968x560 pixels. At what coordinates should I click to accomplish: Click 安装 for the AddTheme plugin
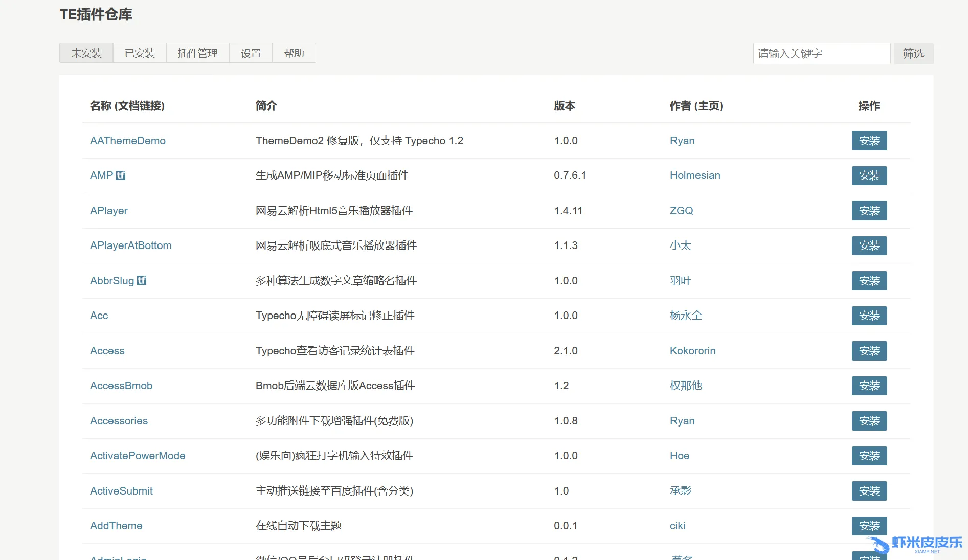[x=869, y=526]
